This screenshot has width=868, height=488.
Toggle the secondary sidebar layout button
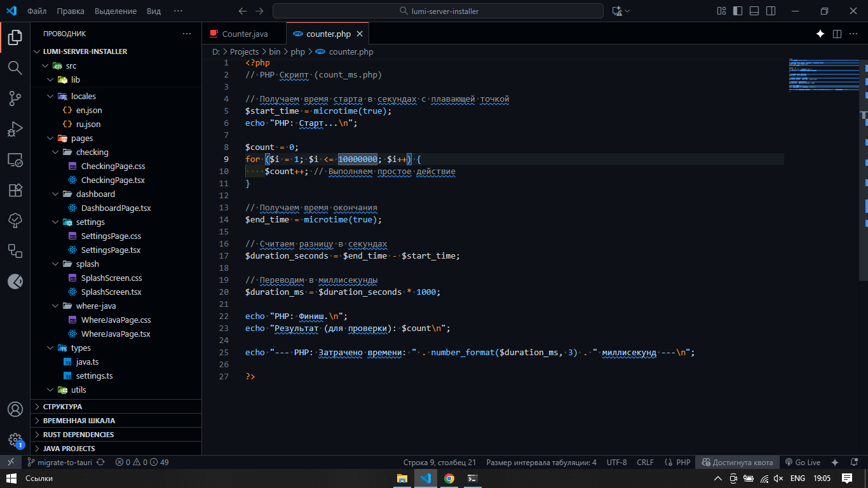[771, 11]
